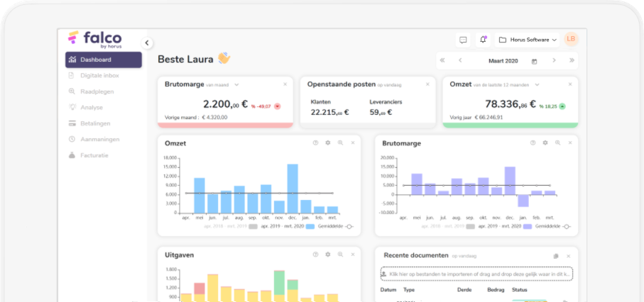644x302 pixels.
Task: Close the Uitgaven chart panel
Action: tap(353, 255)
